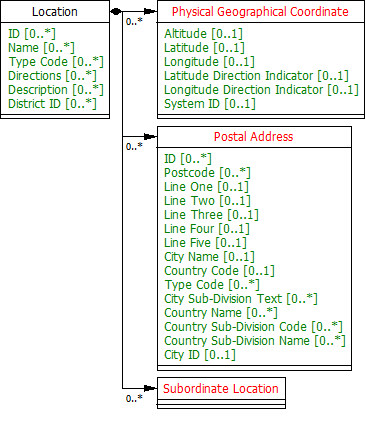Select the Type Code attribute in Location

coord(56,62)
